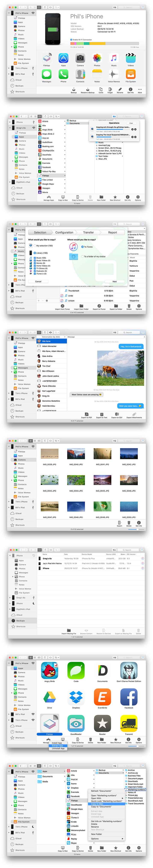Select the "To a folder of my choice" radio button
The image size is (153, 868).
click(x=82, y=256)
